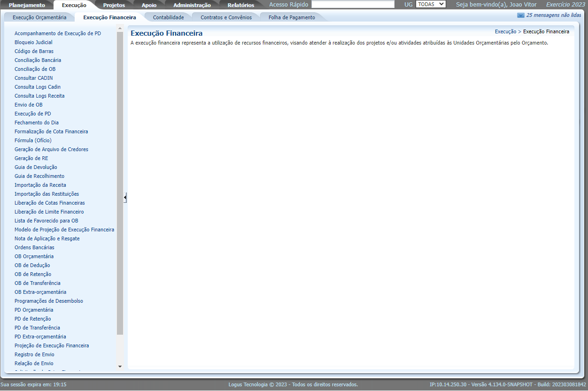588x391 pixels.
Task: Click the Acesso Rápido input field
Action: tap(353, 4)
